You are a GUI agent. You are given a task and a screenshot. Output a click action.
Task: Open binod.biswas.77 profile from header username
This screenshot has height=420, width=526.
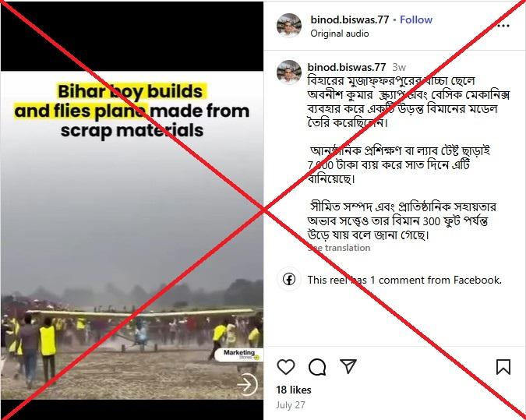pos(350,19)
